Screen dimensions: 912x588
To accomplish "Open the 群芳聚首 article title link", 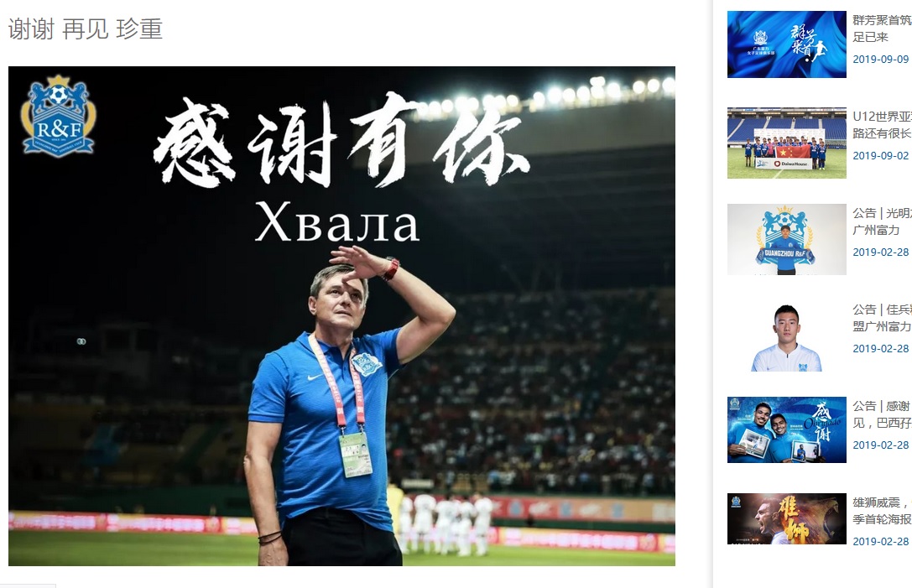I will tap(882, 29).
